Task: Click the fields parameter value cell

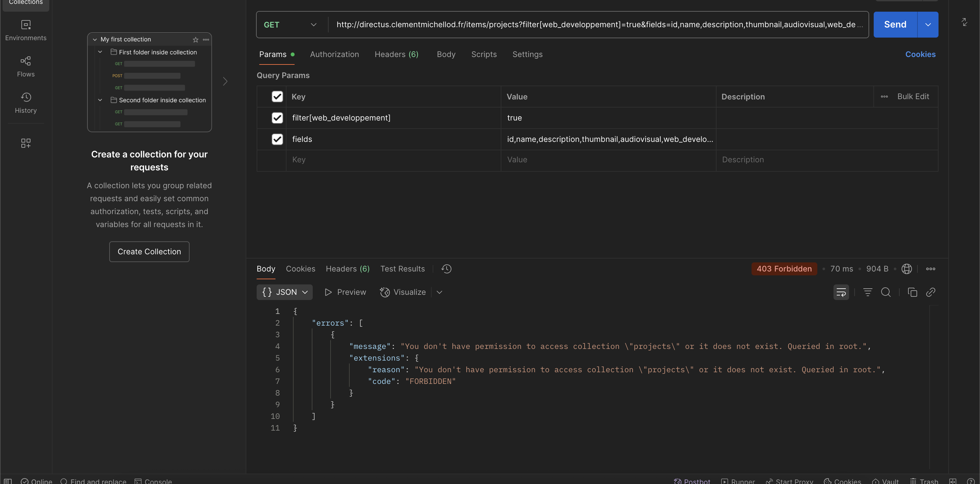Action: (x=608, y=139)
